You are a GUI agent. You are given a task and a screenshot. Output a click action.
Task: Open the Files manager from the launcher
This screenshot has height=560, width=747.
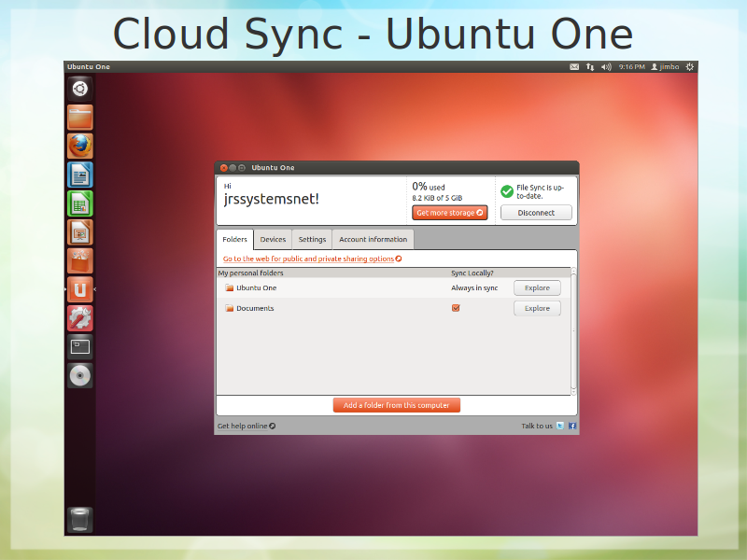pyautogui.click(x=80, y=118)
